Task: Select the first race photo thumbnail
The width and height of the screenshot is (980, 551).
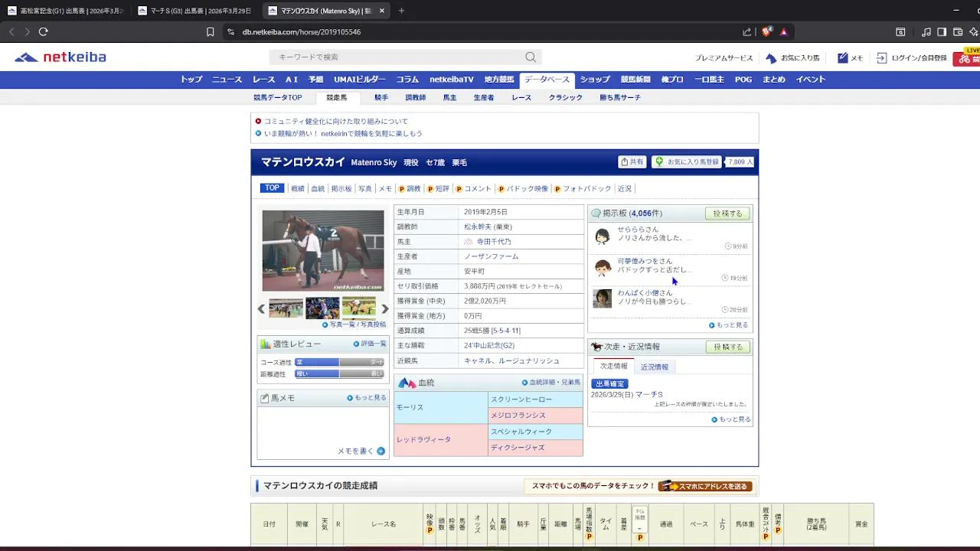Action: pyautogui.click(x=286, y=308)
